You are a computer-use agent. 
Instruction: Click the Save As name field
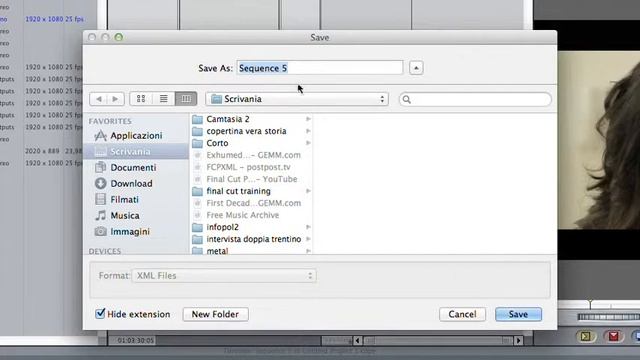320,68
